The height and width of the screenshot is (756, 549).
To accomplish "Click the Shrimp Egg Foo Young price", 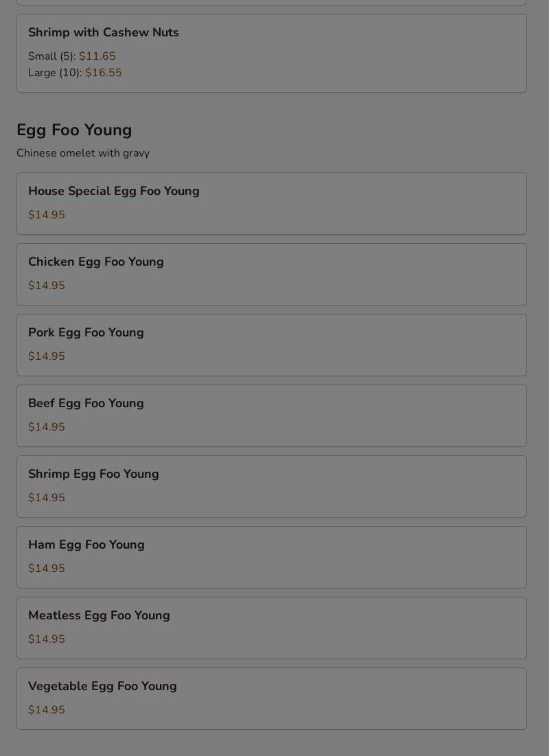I will 47,498.
